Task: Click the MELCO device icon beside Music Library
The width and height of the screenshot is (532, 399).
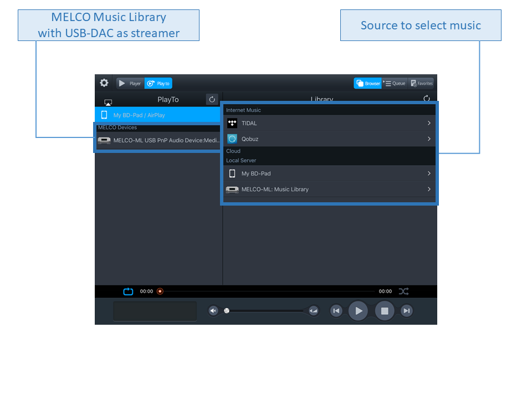Action: tap(232, 190)
